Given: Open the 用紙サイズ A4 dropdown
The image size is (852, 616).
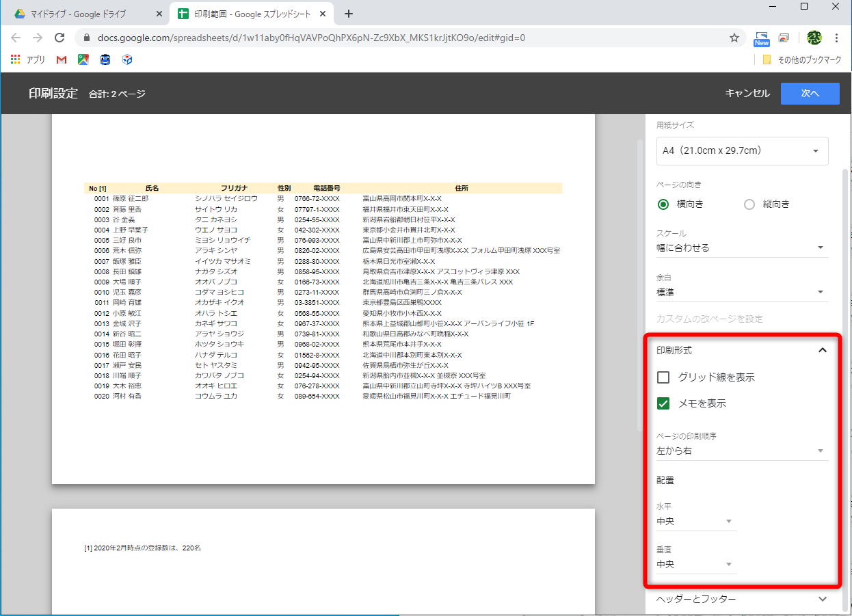Looking at the screenshot, I should coord(743,151).
